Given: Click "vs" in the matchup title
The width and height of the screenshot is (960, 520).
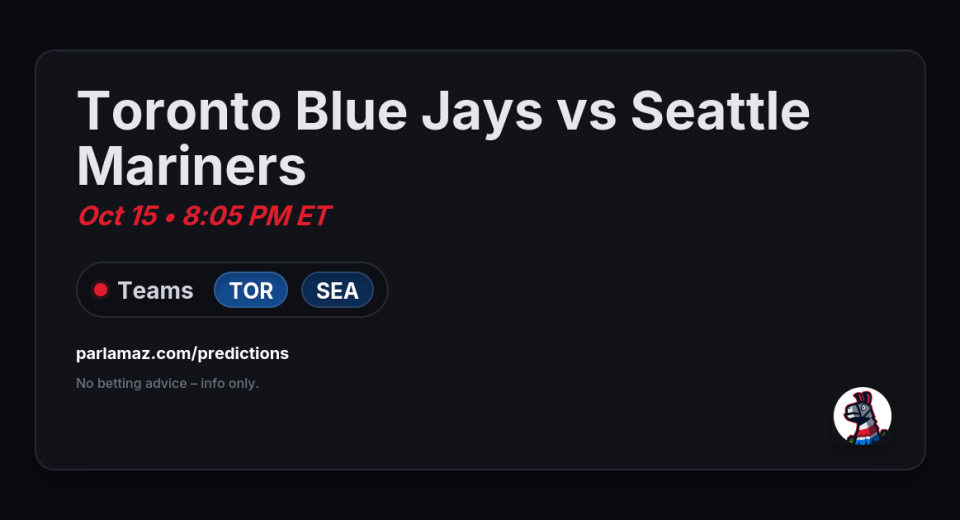Looking at the screenshot, I should coord(586,111).
